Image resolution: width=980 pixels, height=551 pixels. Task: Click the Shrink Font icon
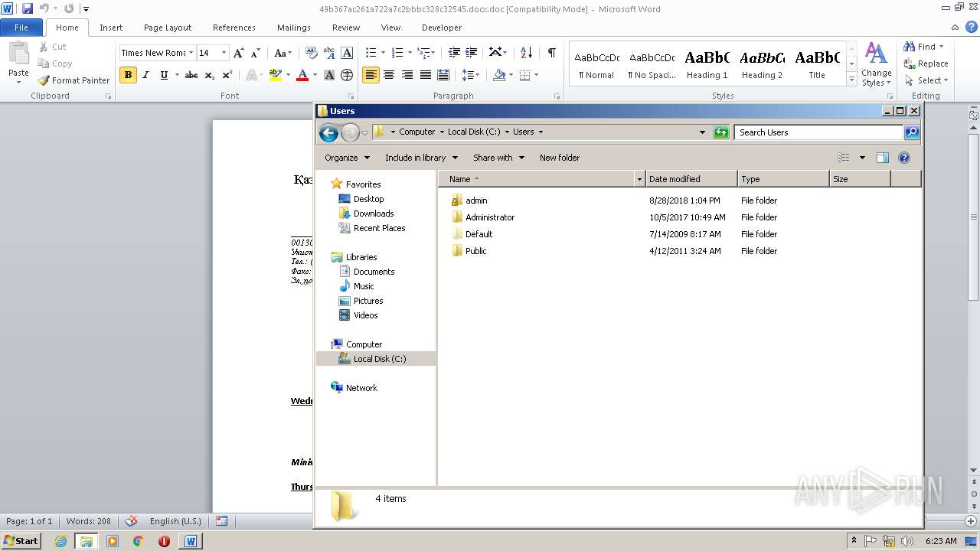(256, 53)
